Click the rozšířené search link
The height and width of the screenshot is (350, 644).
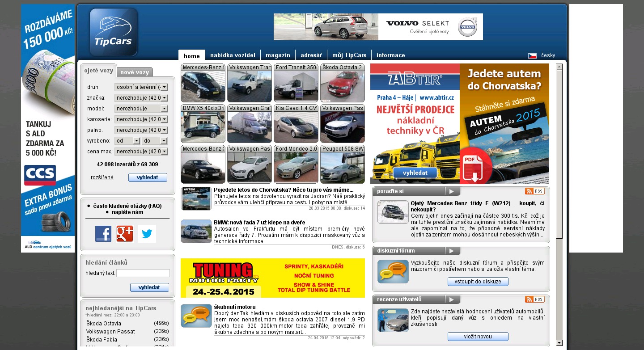(x=102, y=177)
